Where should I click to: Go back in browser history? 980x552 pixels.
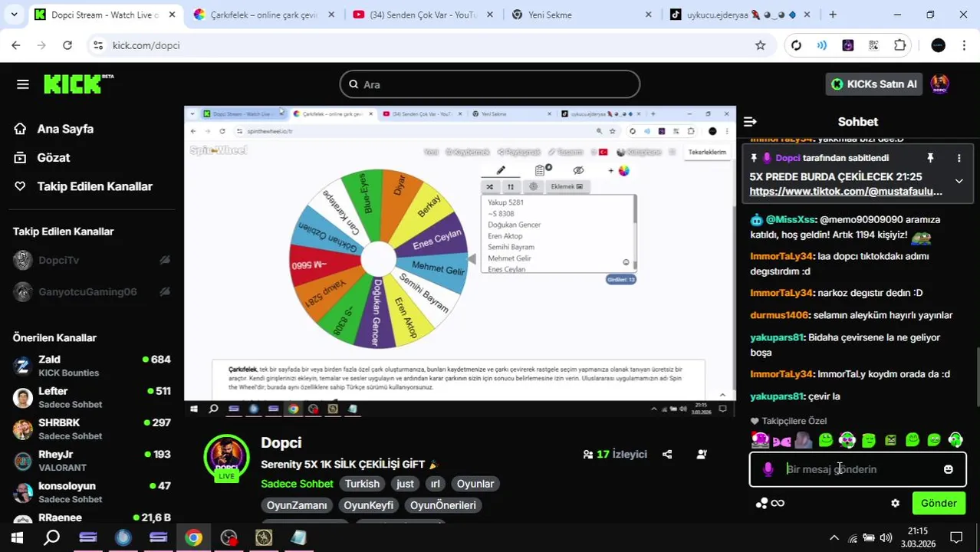[16, 45]
